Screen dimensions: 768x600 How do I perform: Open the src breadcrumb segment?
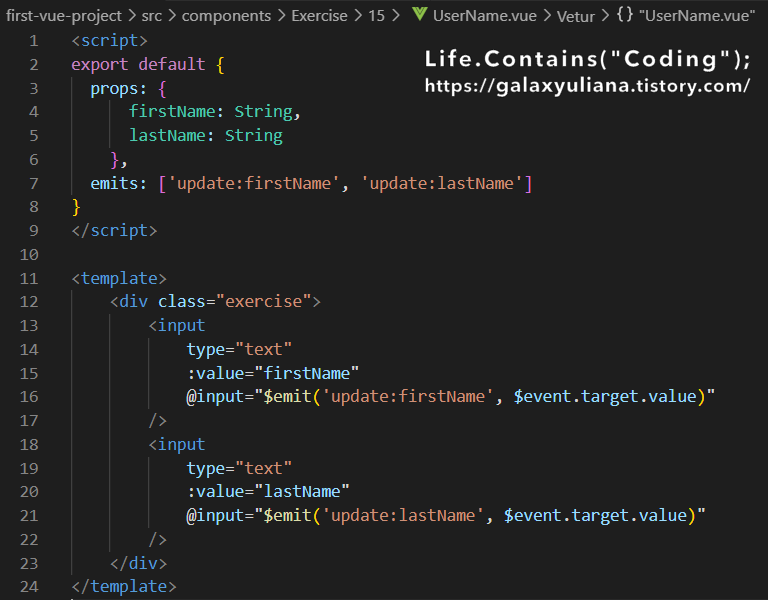[x=151, y=16]
